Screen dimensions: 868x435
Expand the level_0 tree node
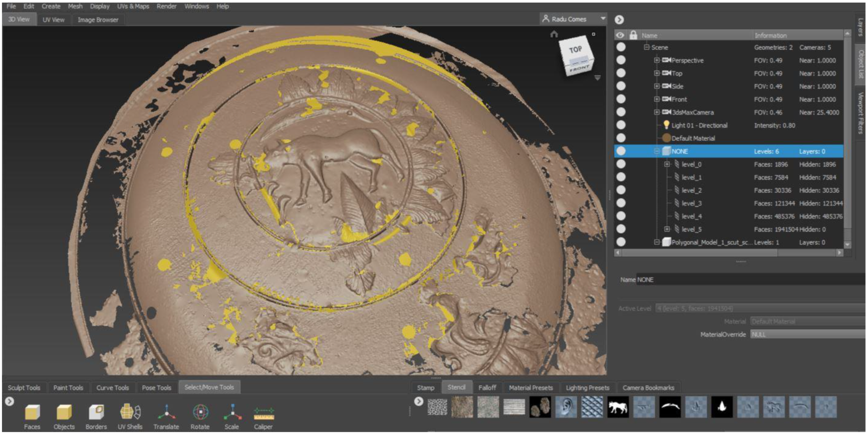(667, 164)
